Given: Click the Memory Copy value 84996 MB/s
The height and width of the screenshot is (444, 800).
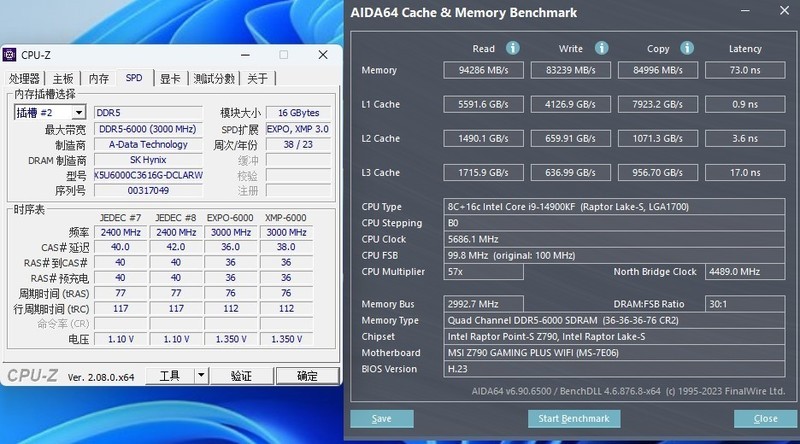Looking at the screenshot, I should (658, 70).
